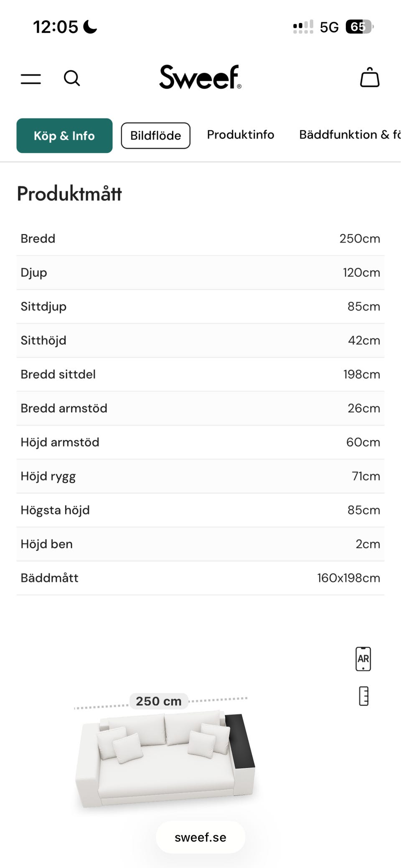Image resolution: width=401 pixels, height=868 pixels.
Task: Open the shopping bag cart
Action: [370, 78]
